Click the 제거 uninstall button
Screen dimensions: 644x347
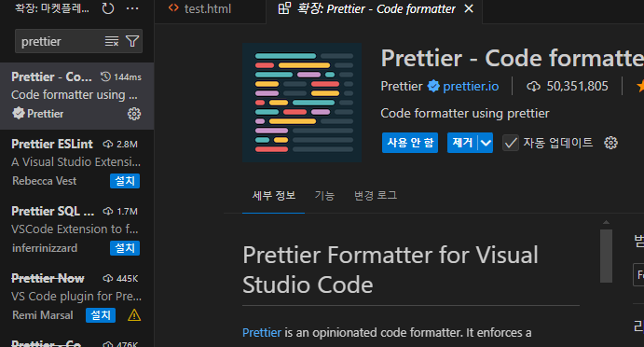[x=462, y=143]
